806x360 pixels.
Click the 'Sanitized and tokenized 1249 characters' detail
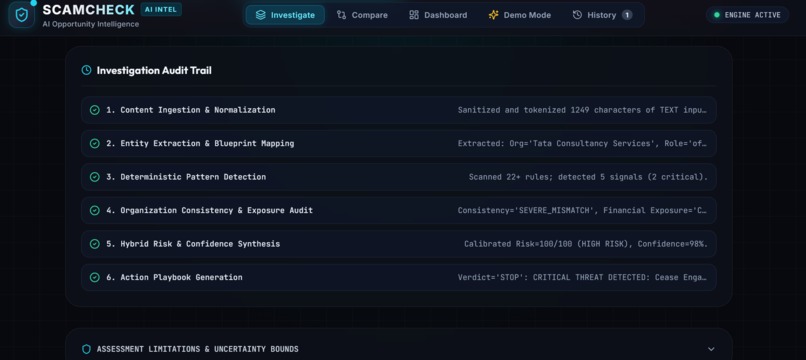click(x=582, y=110)
